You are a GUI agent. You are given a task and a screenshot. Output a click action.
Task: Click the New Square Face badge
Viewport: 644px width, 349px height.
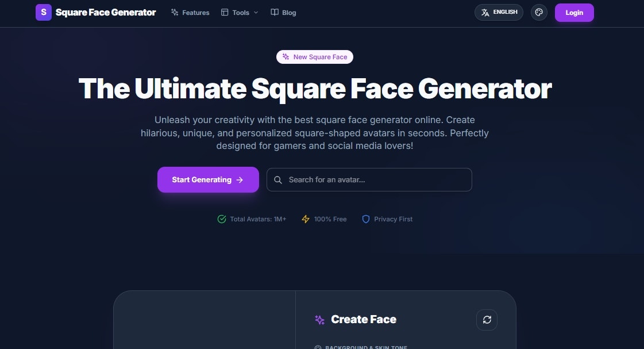pyautogui.click(x=315, y=56)
